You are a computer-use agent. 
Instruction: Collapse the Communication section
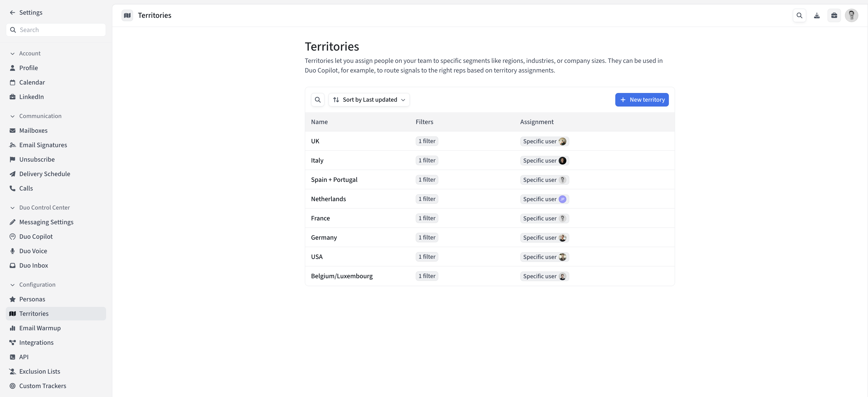pos(13,116)
